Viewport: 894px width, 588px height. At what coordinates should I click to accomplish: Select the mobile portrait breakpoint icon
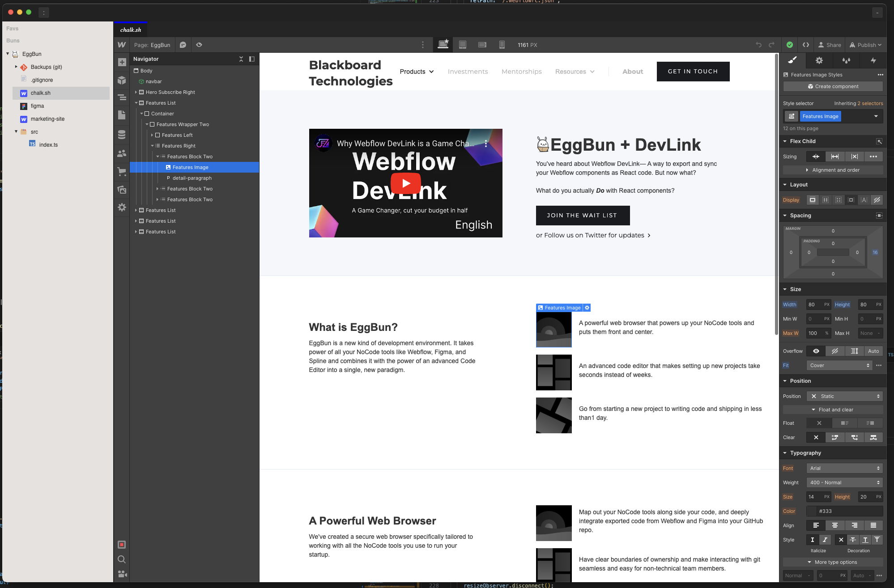click(502, 45)
